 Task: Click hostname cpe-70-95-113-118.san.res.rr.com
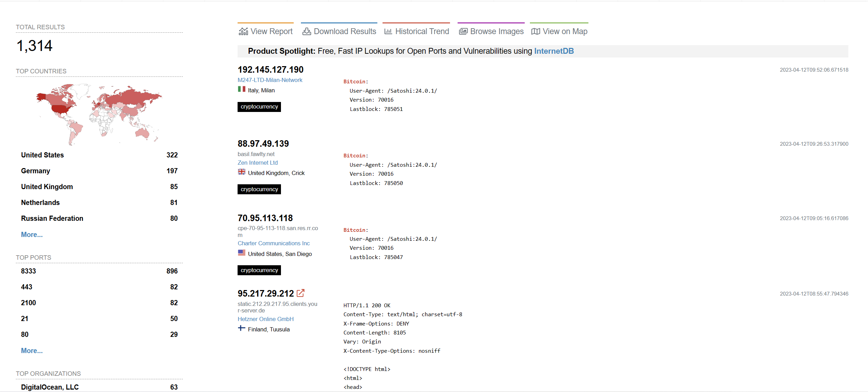click(278, 231)
